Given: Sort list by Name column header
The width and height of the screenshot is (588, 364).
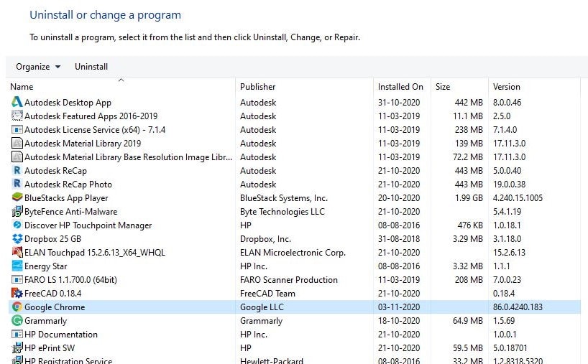Looking at the screenshot, I should (x=22, y=86).
